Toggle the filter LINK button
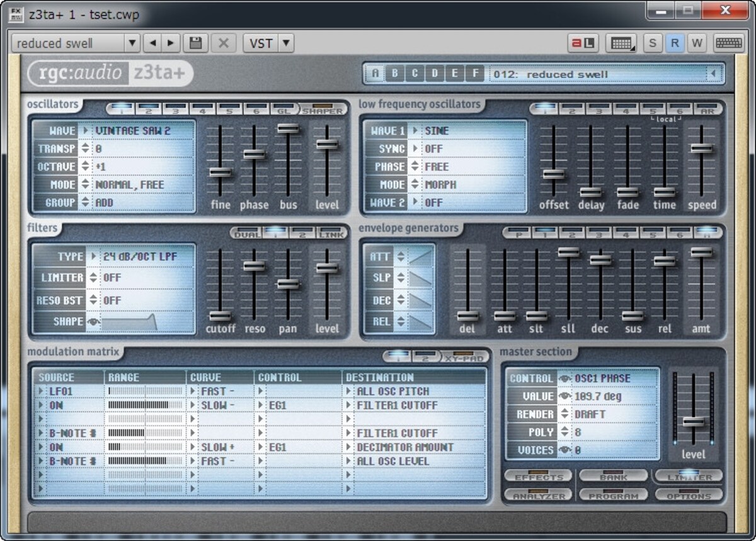756x541 pixels. (x=331, y=233)
